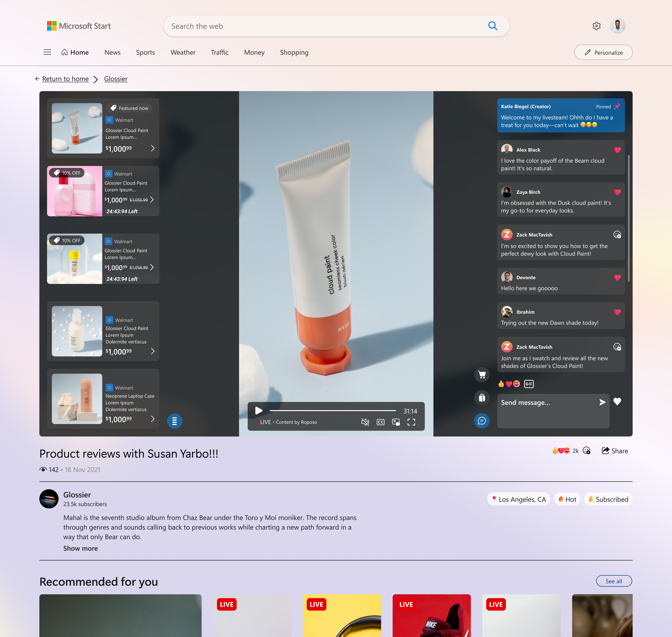This screenshot has width=672, height=637.
Task: Click the Personalize button
Action: (x=603, y=52)
